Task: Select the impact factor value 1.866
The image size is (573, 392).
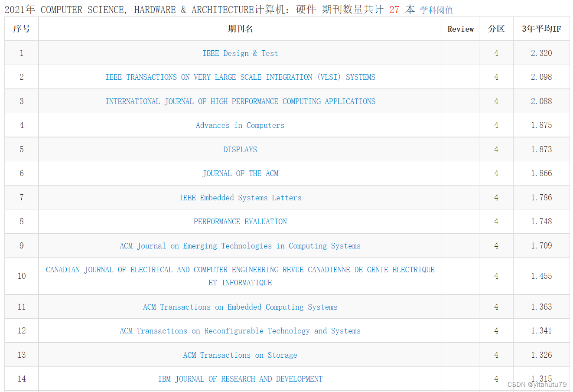Action: pyautogui.click(x=541, y=173)
